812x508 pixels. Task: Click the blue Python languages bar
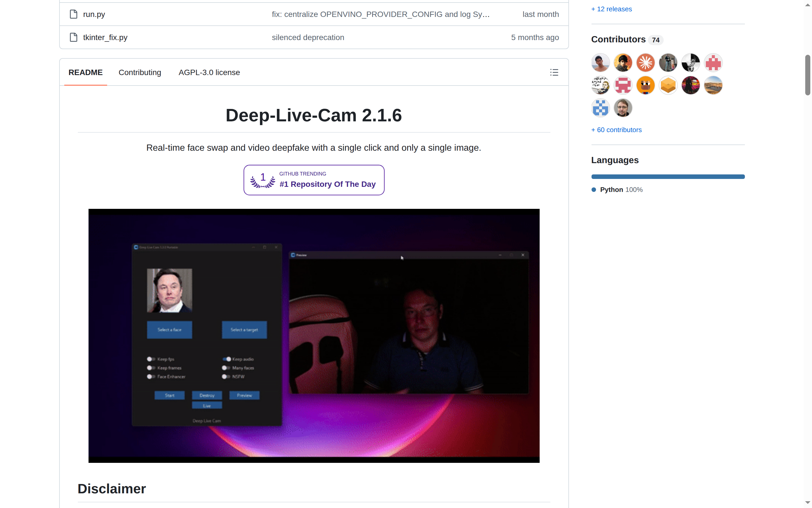(x=668, y=176)
